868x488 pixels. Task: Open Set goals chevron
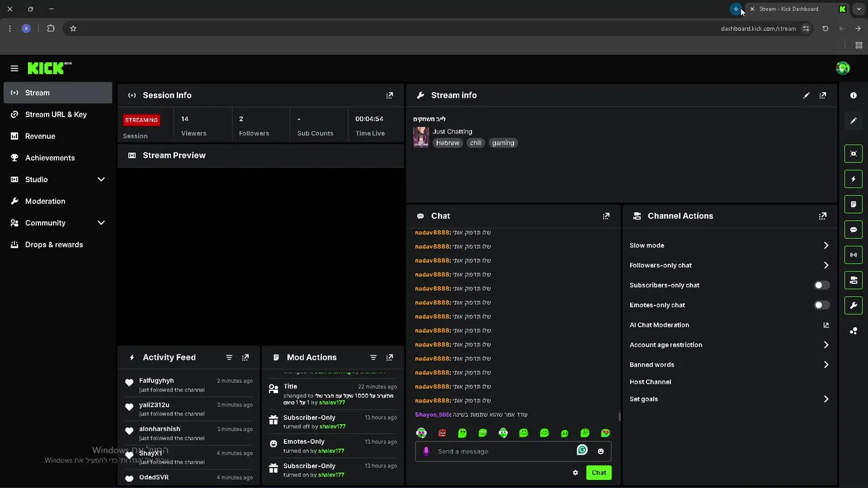click(x=826, y=399)
